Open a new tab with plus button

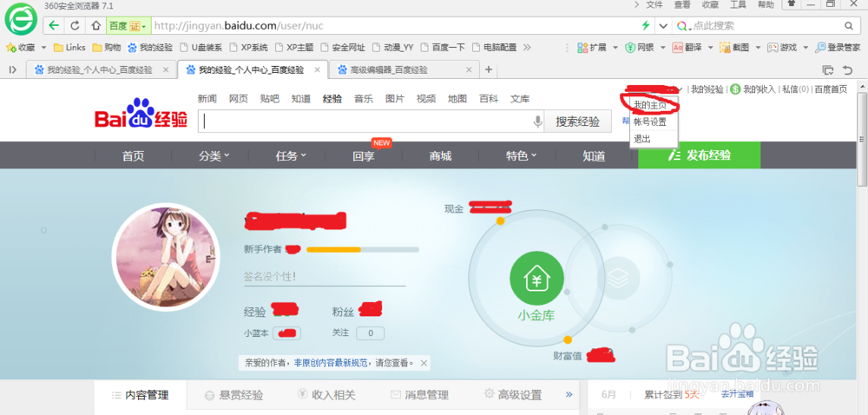pyautogui.click(x=488, y=69)
